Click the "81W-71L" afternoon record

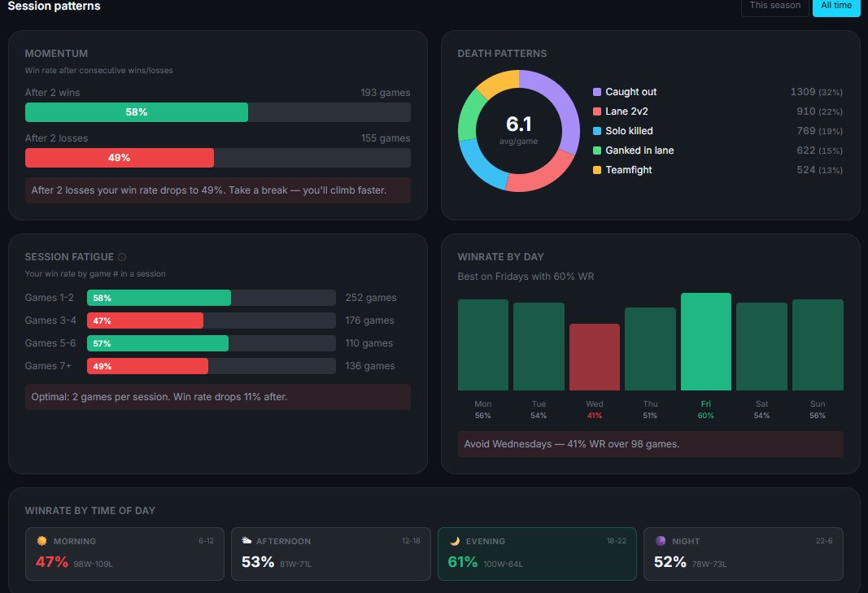(x=295, y=565)
